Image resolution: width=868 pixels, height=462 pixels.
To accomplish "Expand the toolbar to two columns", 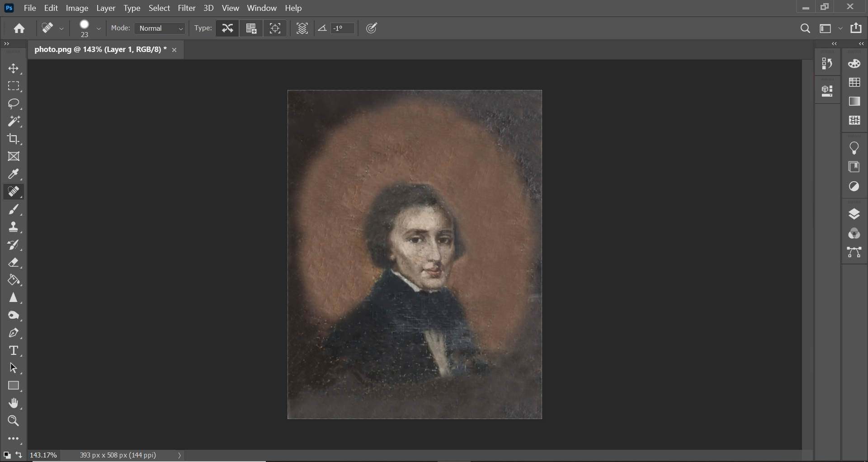I will click(x=7, y=44).
